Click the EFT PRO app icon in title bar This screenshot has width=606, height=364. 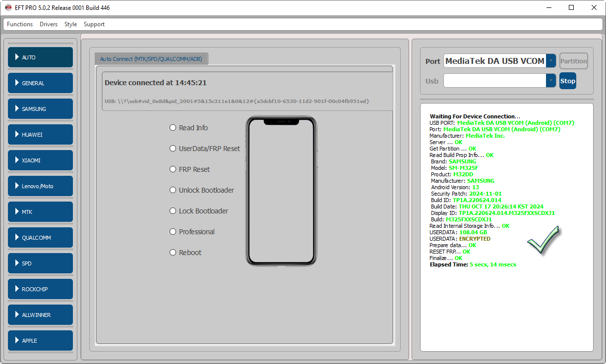[8, 7]
